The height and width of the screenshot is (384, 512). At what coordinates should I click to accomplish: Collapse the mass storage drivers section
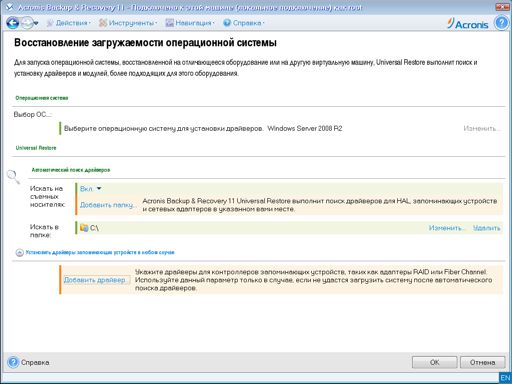point(19,253)
